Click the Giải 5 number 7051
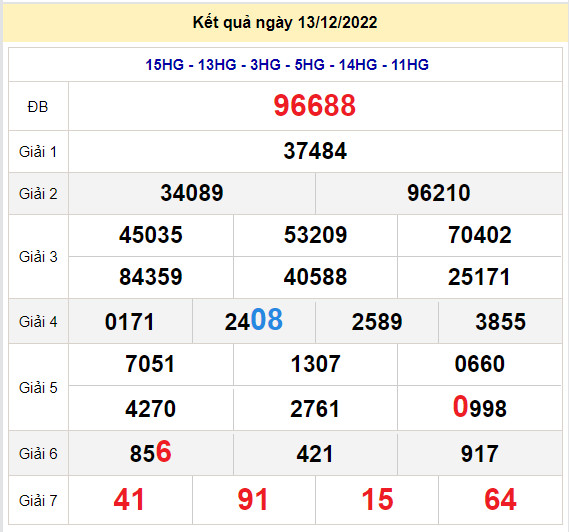The height and width of the screenshot is (532, 569). (150, 364)
